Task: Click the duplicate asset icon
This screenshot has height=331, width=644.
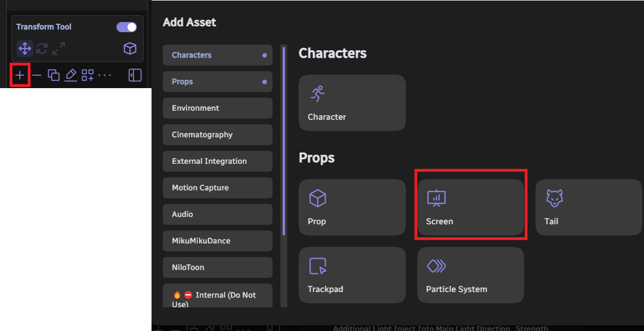Action: [x=54, y=75]
